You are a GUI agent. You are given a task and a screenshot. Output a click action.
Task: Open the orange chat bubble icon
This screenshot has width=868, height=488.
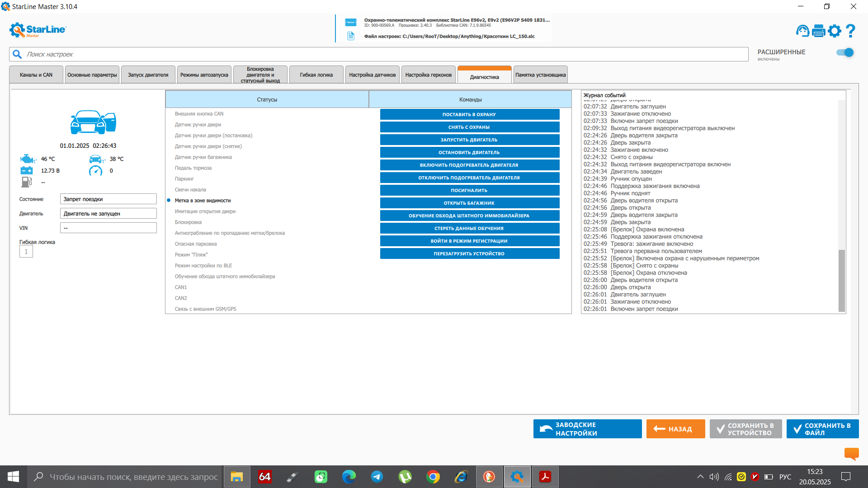pyautogui.click(x=851, y=453)
